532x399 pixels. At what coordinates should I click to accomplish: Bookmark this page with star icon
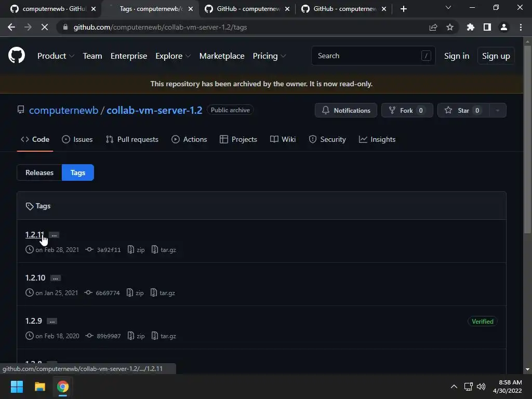tap(450, 27)
